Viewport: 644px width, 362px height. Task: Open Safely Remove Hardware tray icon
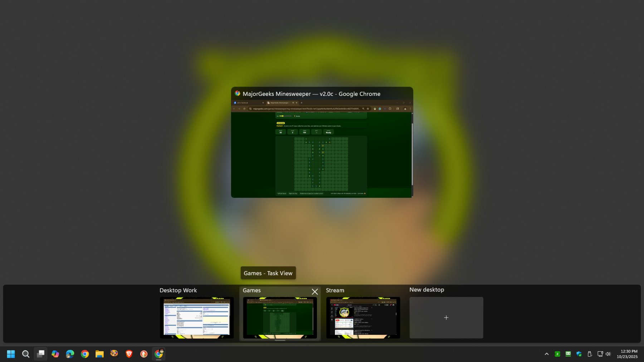590,354
